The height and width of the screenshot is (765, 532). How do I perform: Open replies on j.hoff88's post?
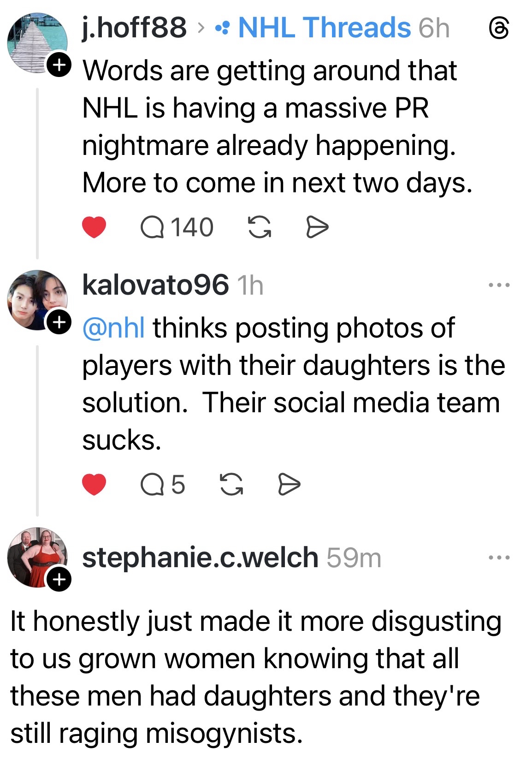click(x=177, y=227)
